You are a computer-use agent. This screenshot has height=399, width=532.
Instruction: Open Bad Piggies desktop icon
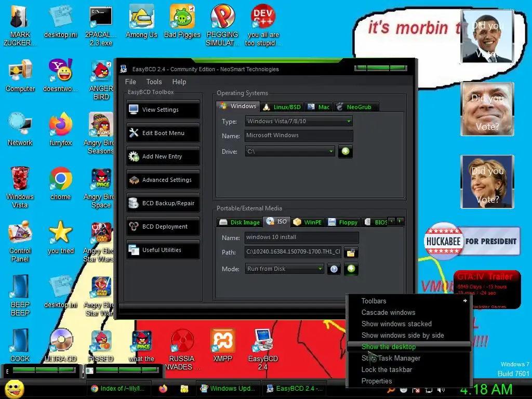point(182,21)
